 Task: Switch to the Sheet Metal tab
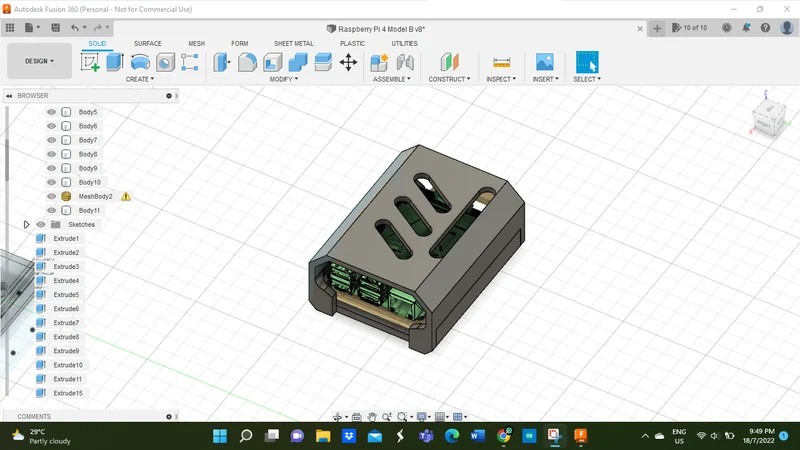point(293,43)
